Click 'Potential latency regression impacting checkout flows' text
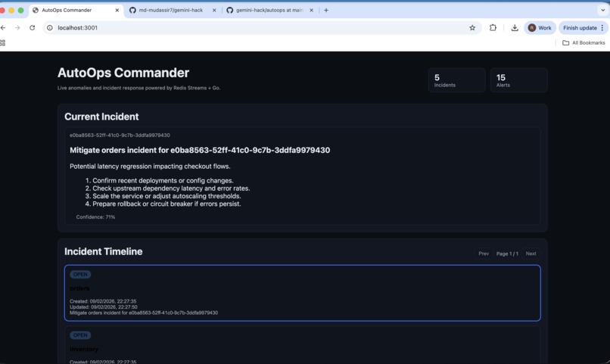The image size is (610, 364). pos(150,166)
